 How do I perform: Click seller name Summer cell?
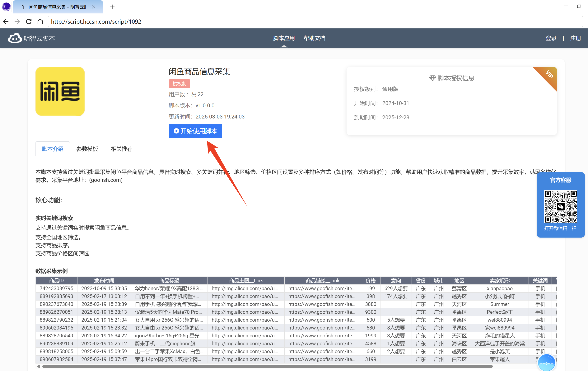tap(500, 304)
